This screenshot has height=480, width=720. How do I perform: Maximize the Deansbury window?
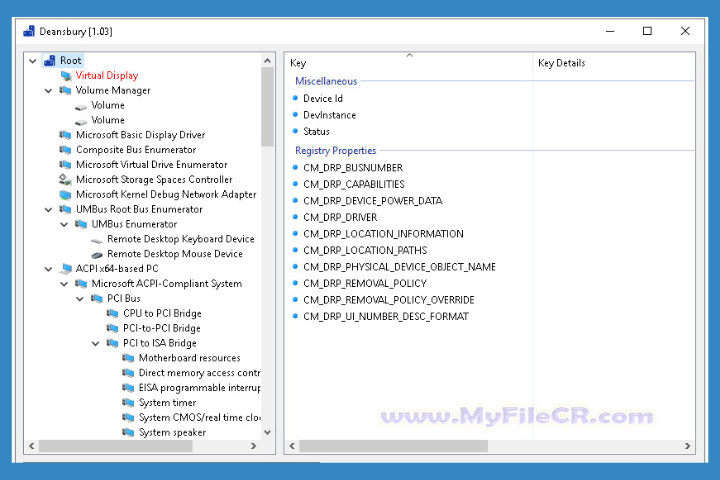point(647,31)
